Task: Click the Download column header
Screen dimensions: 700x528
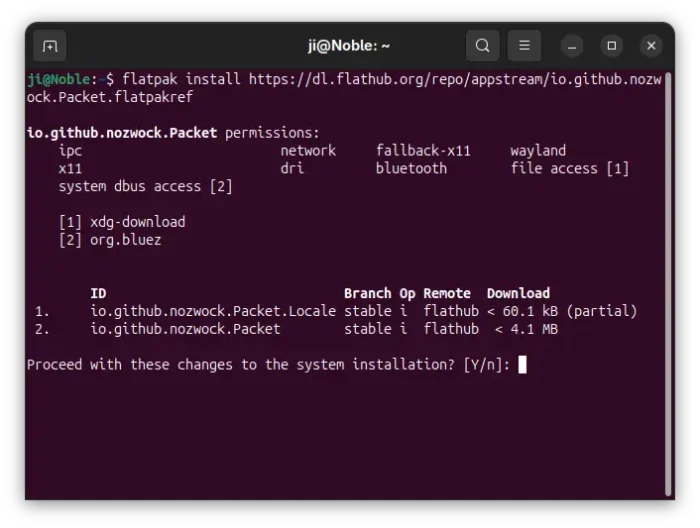Action: [x=518, y=293]
